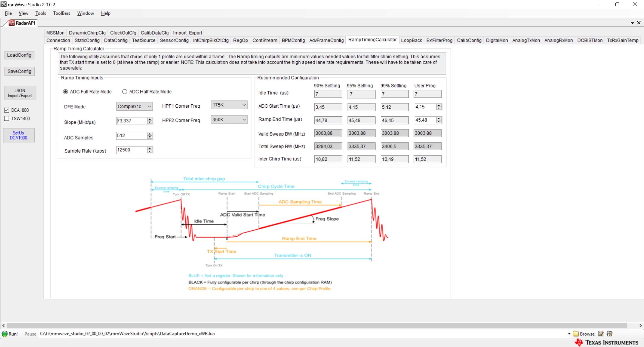Viewport: 644px width, 347px height.
Task: Open the script path history dropdown
Action: pos(569,334)
